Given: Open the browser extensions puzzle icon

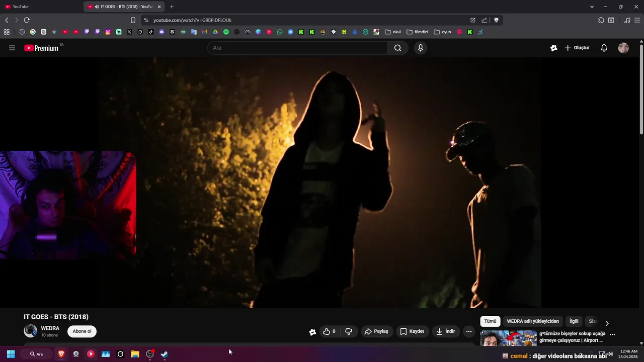Looking at the screenshot, I should pos(601,20).
